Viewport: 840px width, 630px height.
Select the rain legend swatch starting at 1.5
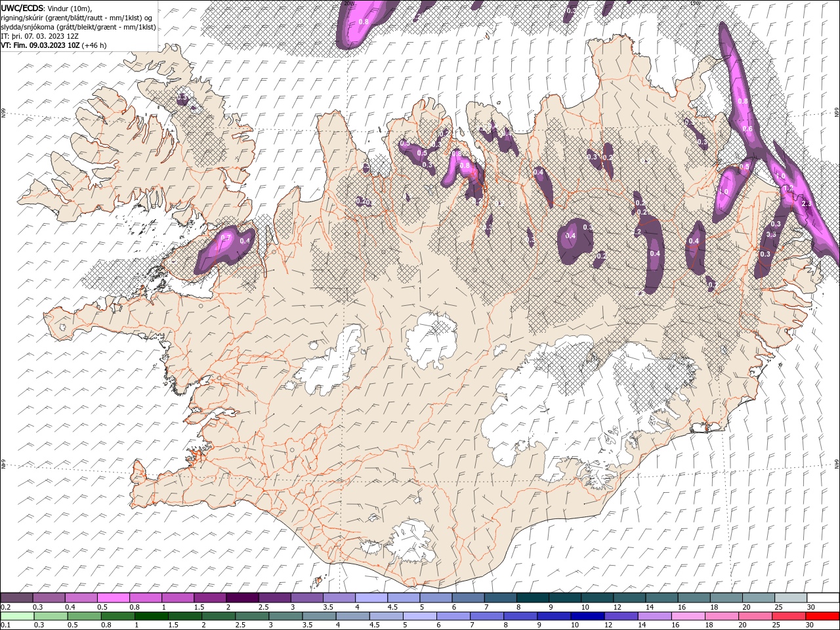185,616
